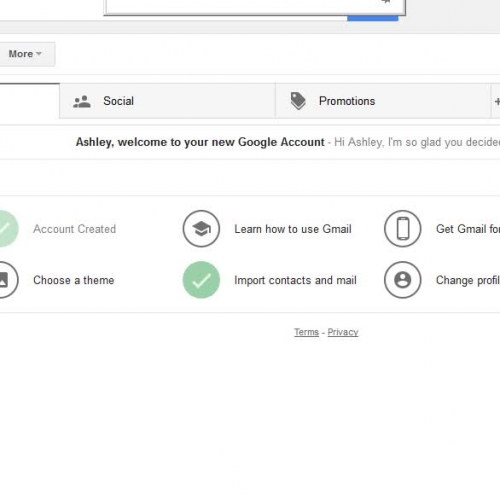500x500 pixels.
Task: Switch to the Promotions tab
Action: point(383,101)
